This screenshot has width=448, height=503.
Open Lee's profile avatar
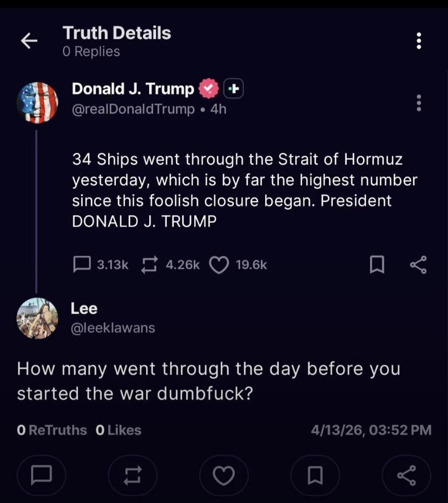37,318
